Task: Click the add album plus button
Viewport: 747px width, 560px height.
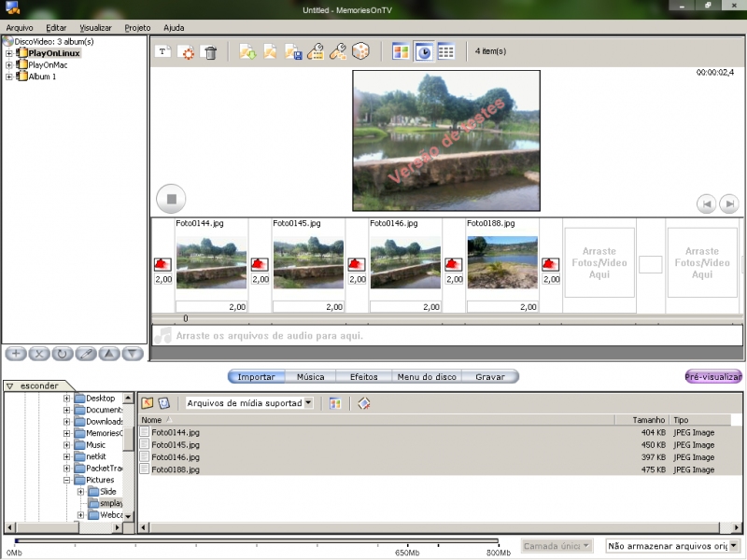Action: 15,354
